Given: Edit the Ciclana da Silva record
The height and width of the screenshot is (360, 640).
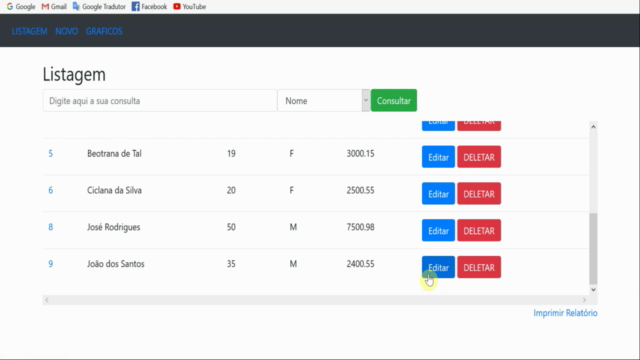Looking at the screenshot, I should pyautogui.click(x=438, y=194).
